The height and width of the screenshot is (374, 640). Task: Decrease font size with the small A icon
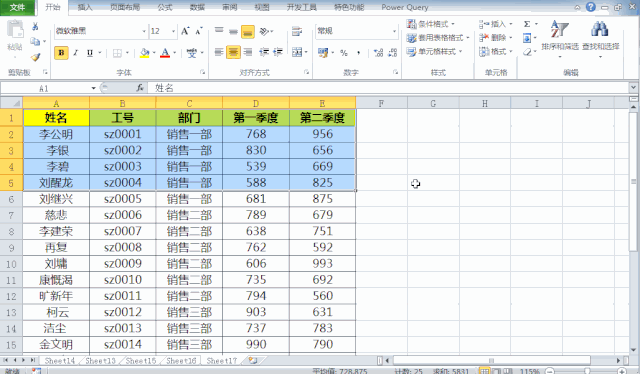point(198,31)
